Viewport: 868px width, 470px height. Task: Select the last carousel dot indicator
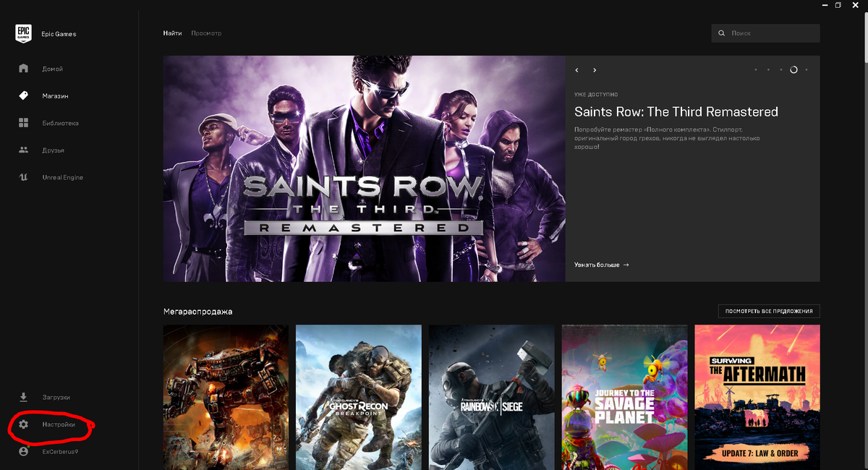807,70
